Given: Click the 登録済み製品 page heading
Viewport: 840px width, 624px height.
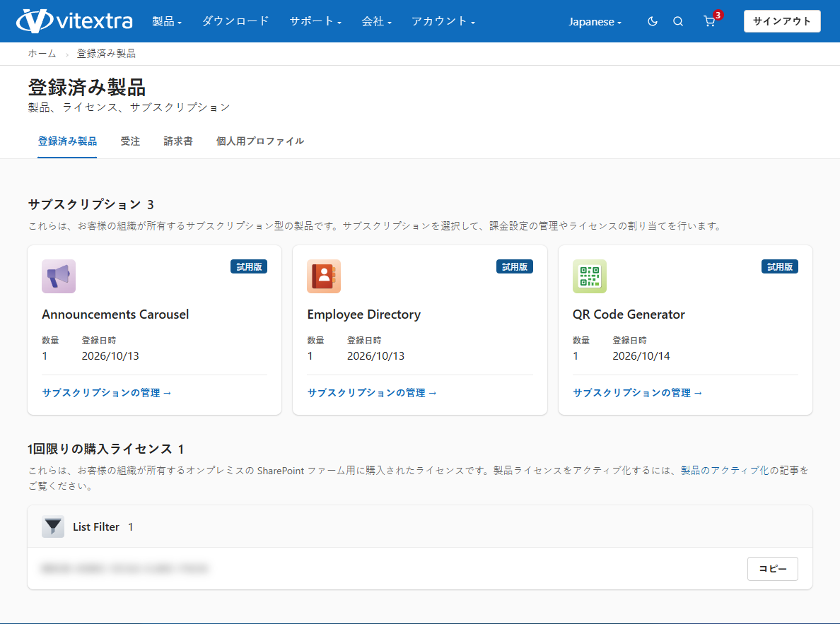Looking at the screenshot, I should coord(87,88).
